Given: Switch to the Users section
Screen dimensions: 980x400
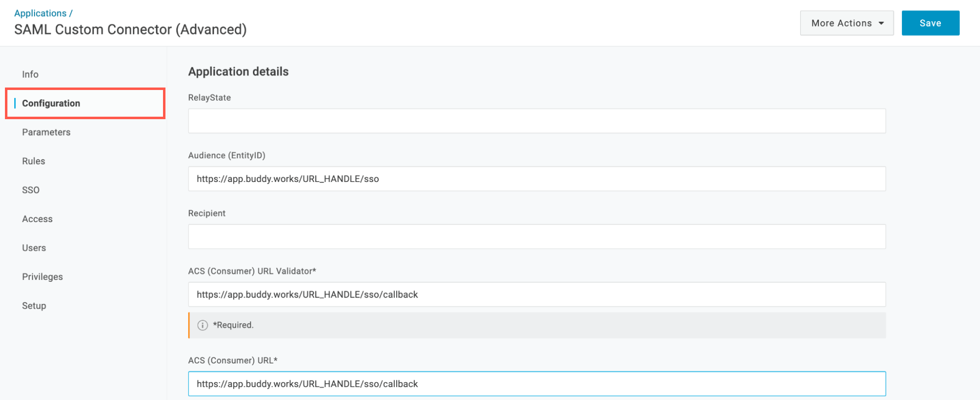Looking at the screenshot, I should pyautogui.click(x=34, y=248).
